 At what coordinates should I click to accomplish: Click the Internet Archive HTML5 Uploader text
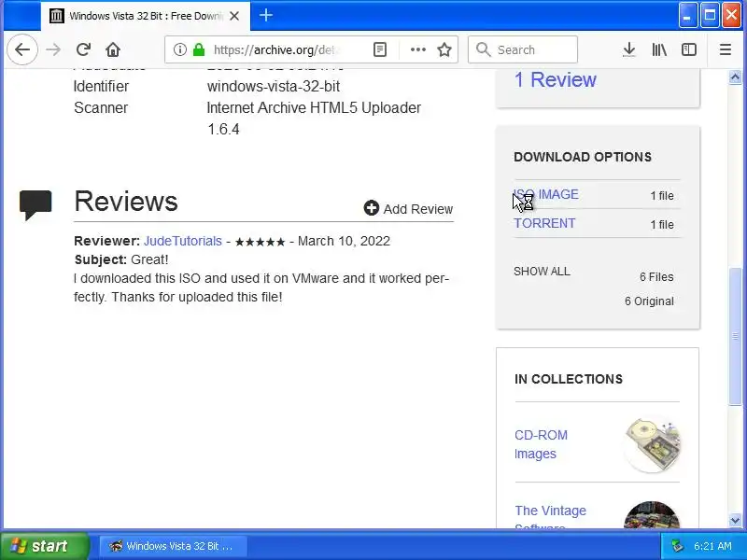click(x=314, y=107)
